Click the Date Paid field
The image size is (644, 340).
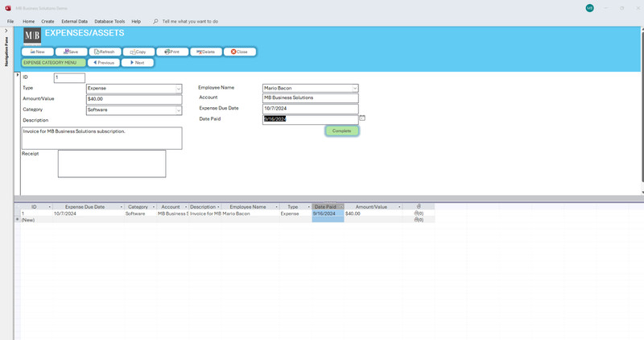pyautogui.click(x=311, y=119)
